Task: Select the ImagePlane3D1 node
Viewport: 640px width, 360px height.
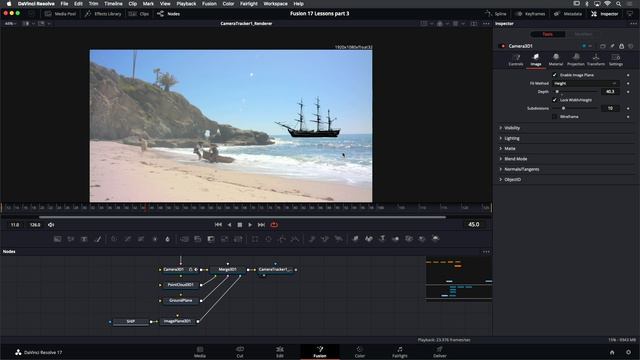Action: coord(177,322)
